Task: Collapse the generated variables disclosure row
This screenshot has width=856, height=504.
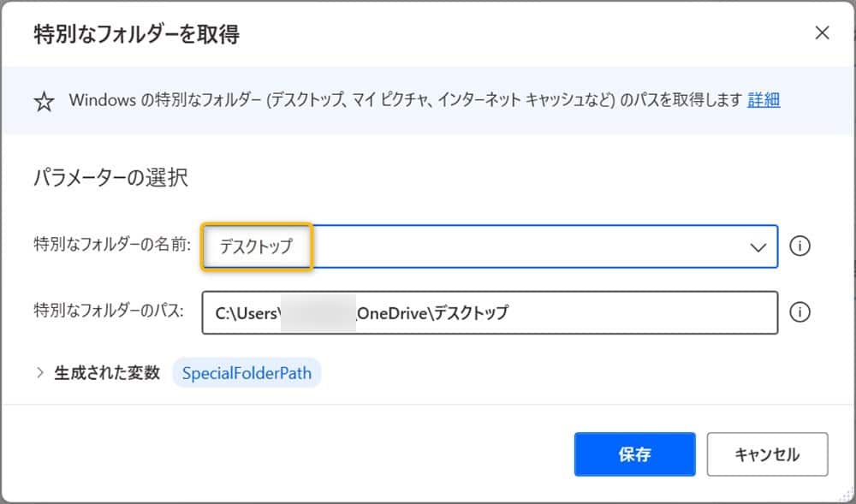Action: point(40,372)
